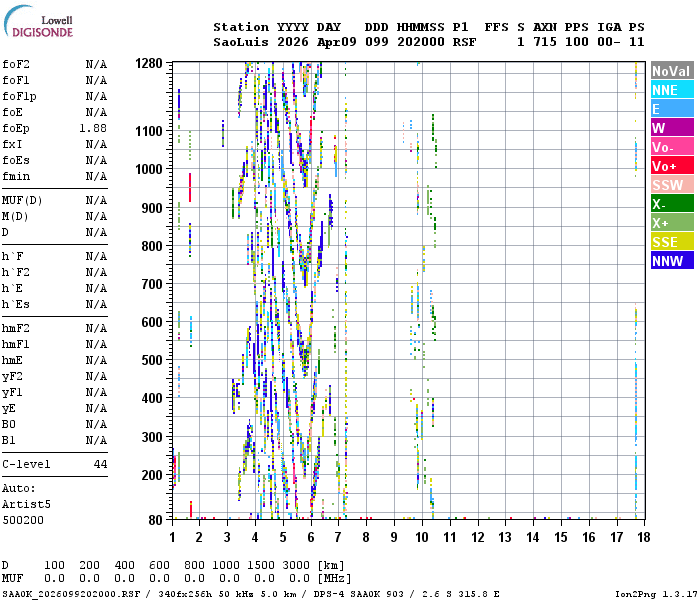Viewport: 700px width, 600px height.
Task: Select the red Vo+ legend entry
Action: point(672,166)
